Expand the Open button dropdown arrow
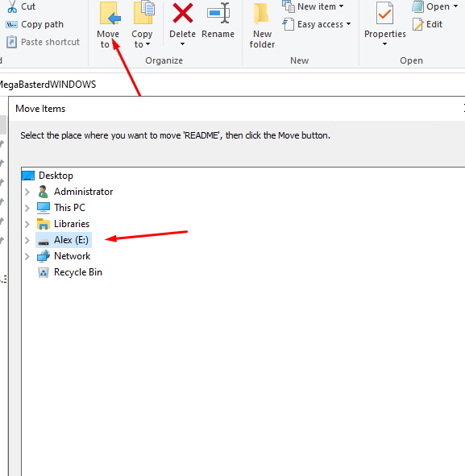This screenshot has height=476, width=465. tap(455, 6)
